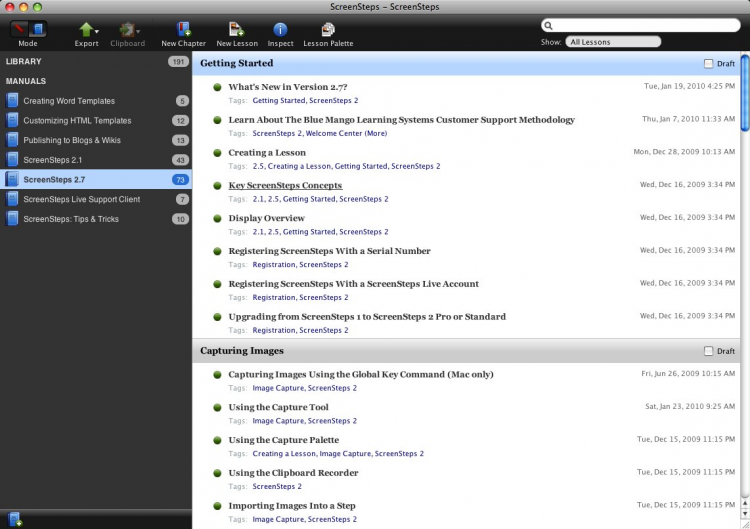Click green status dot for Key ScreenSteps Concepts
This screenshot has width=750, height=529.
(x=217, y=186)
